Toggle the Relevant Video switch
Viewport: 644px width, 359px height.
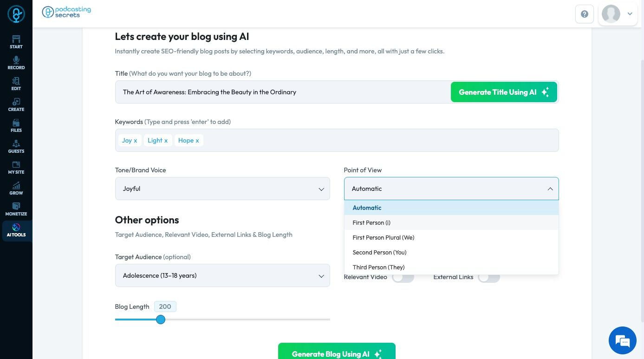pyautogui.click(x=403, y=277)
